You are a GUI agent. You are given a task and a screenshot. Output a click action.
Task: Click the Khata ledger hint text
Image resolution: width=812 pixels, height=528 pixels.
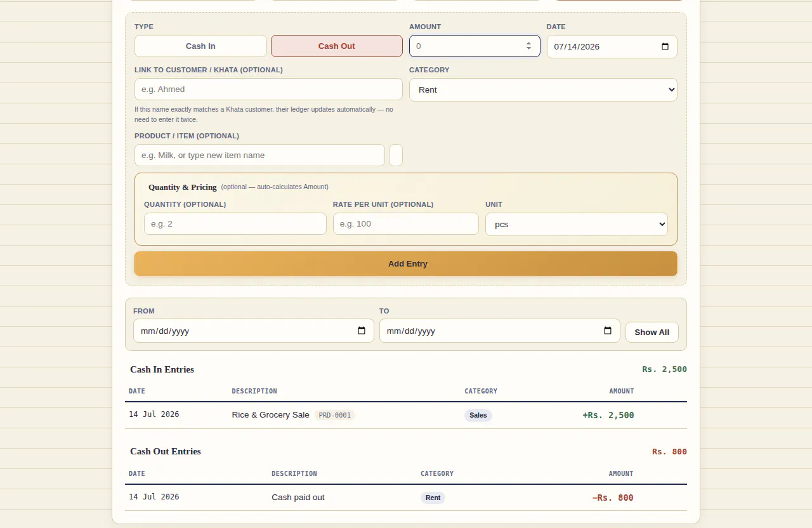tap(264, 114)
